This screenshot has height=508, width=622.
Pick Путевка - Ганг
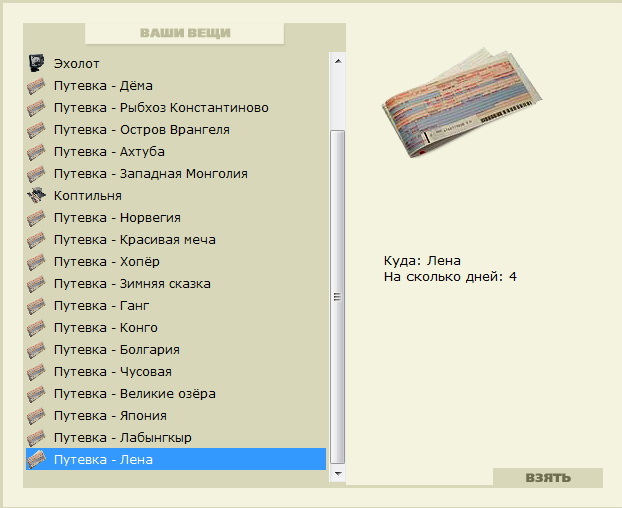[x=176, y=306]
